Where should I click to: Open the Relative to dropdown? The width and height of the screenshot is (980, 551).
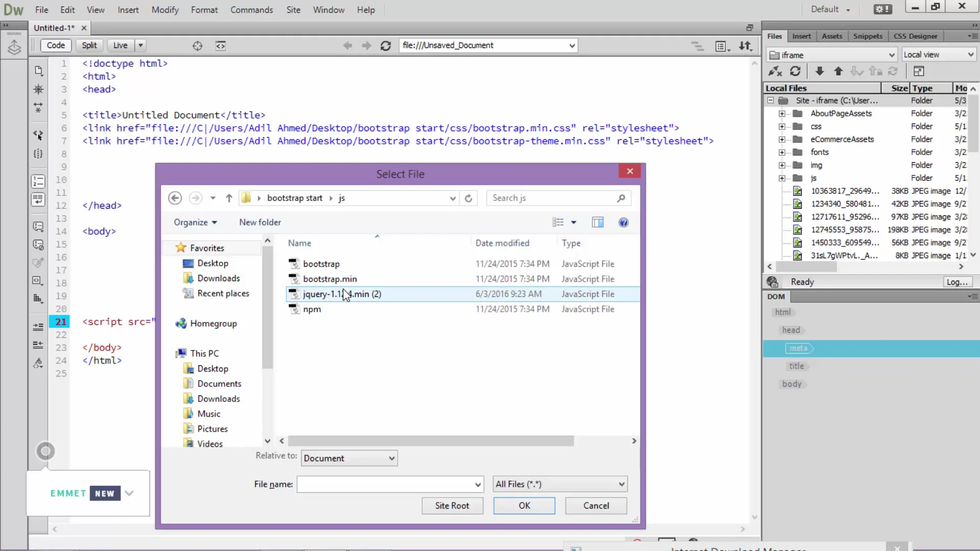point(349,458)
